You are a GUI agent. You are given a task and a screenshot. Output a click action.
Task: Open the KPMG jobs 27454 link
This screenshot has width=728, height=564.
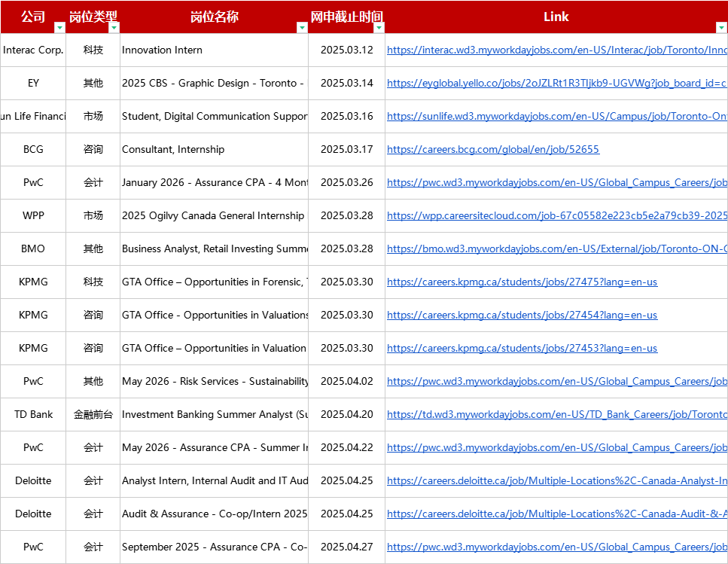click(x=522, y=316)
